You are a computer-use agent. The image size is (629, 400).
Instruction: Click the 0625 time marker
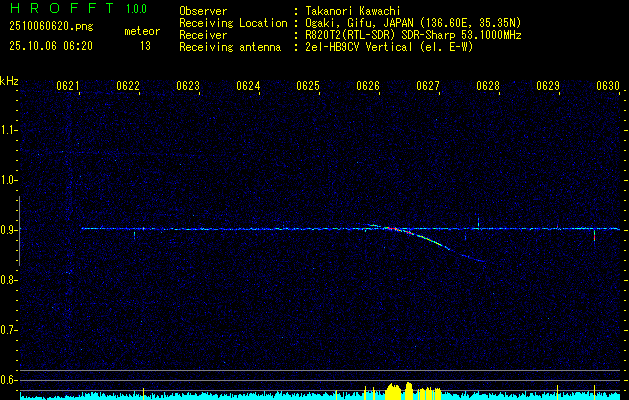click(308, 86)
